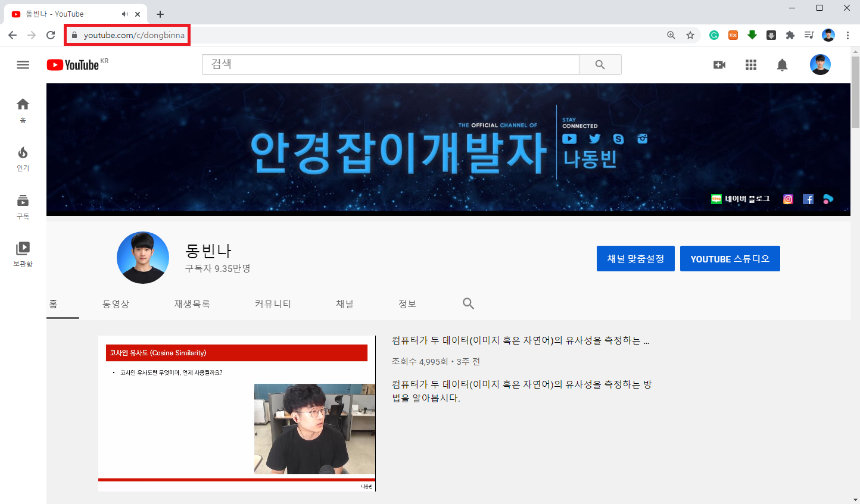Close the 동빈나 - YouTube tab

[138, 14]
